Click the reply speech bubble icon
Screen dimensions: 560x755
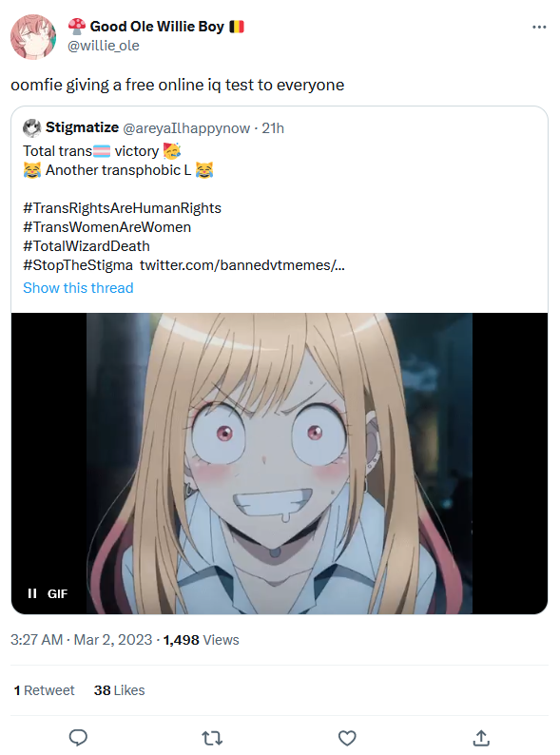(78, 737)
